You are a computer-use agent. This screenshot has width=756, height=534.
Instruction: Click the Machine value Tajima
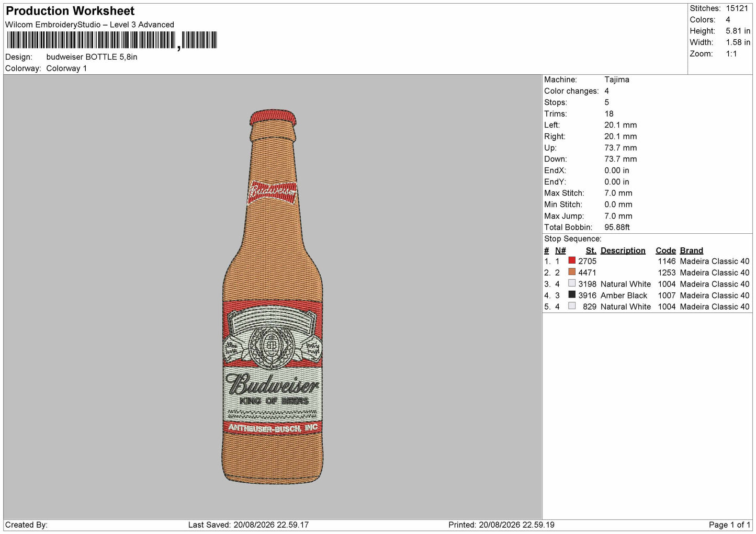click(617, 79)
